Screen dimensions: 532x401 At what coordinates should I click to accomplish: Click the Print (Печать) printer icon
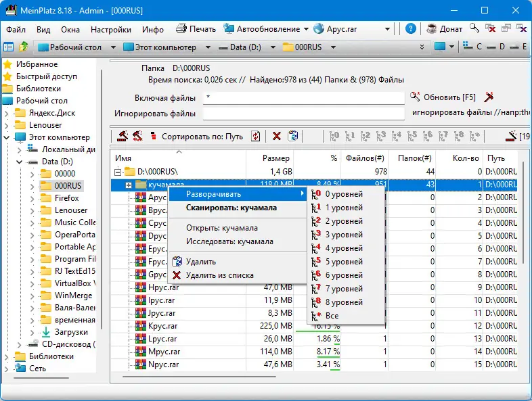181,28
